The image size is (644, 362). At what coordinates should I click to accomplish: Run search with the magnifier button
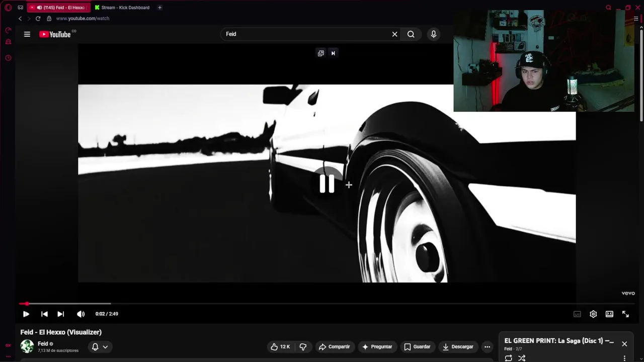click(x=411, y=34)
